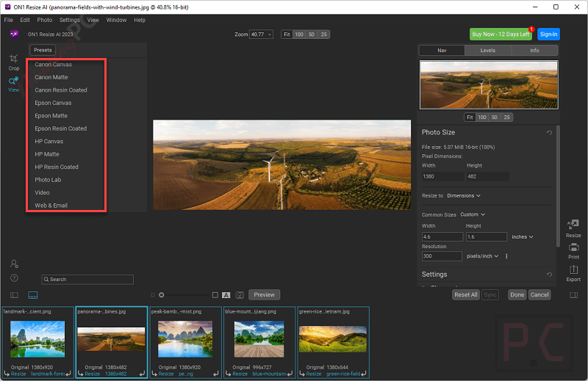Toggle the left panel visibility
This screenshot has width=588, height=381.
pyautogui.click(x=14, y=294)
